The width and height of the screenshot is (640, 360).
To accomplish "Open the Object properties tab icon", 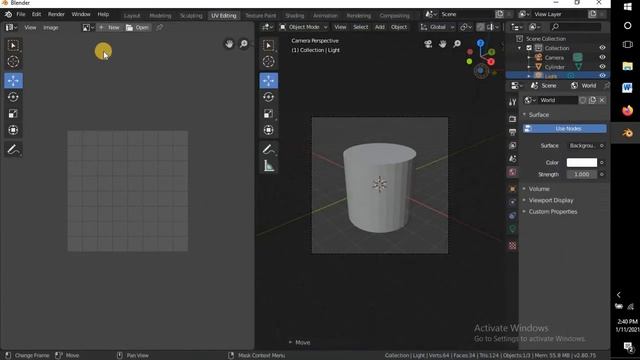I will pos(513,189).
